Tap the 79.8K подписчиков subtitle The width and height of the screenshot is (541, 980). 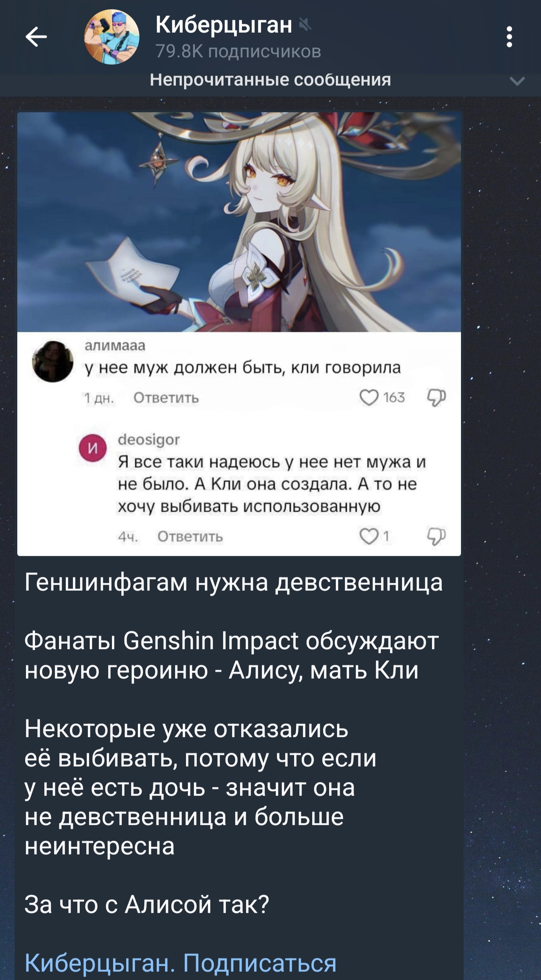coord(238,51)
